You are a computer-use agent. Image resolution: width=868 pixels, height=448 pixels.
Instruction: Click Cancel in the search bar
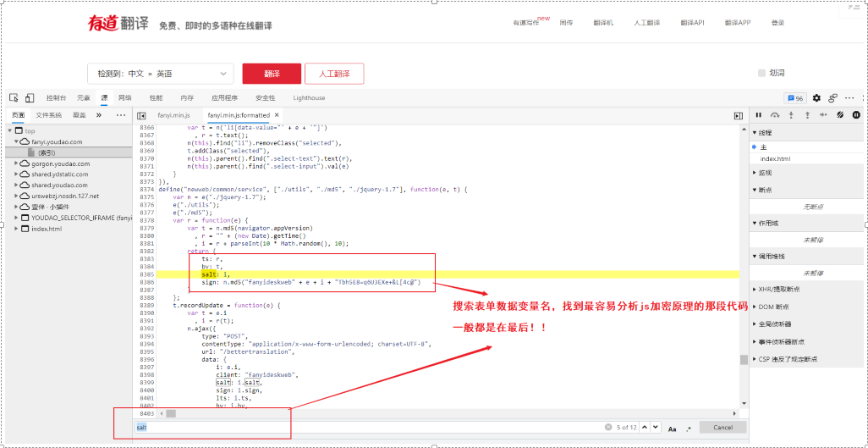(722, 428)
